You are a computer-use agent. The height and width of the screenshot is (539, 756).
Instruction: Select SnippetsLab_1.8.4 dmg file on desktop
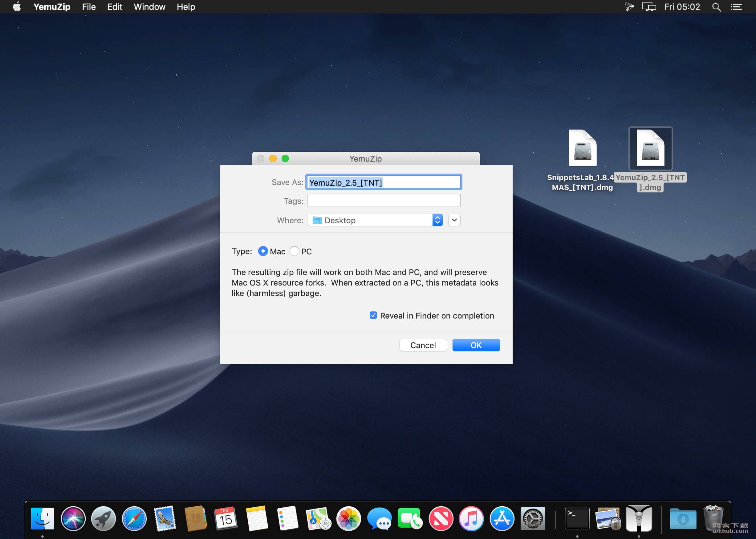click(x=582, y=160)
